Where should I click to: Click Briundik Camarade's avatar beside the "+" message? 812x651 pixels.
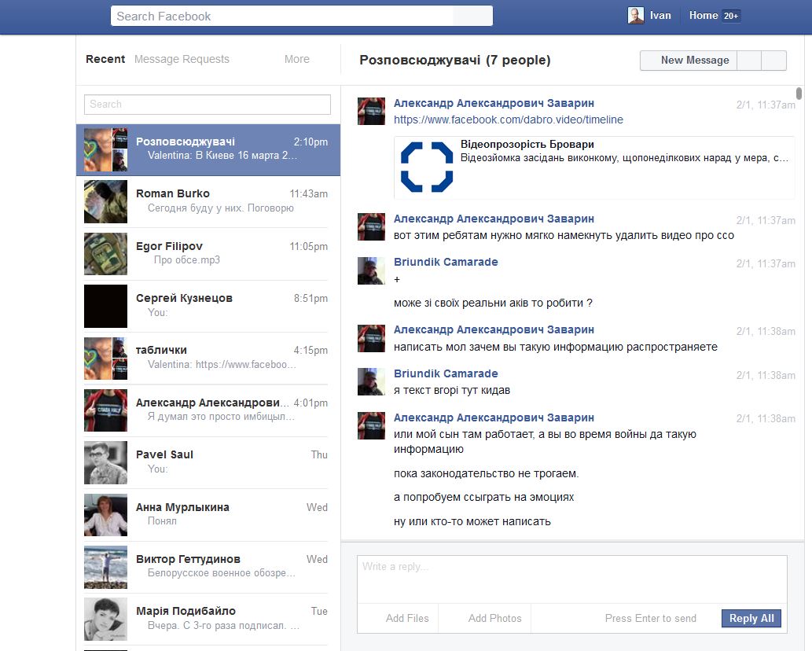tap(371, 270)
